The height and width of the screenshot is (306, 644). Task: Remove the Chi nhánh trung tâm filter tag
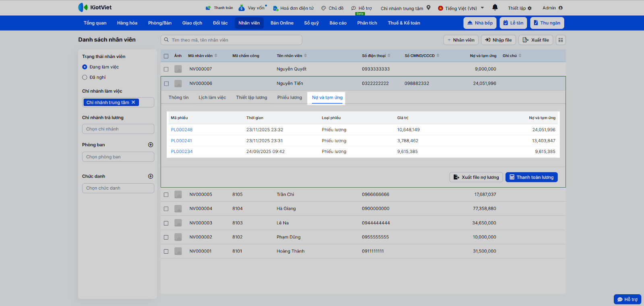[x=133, y=102]
